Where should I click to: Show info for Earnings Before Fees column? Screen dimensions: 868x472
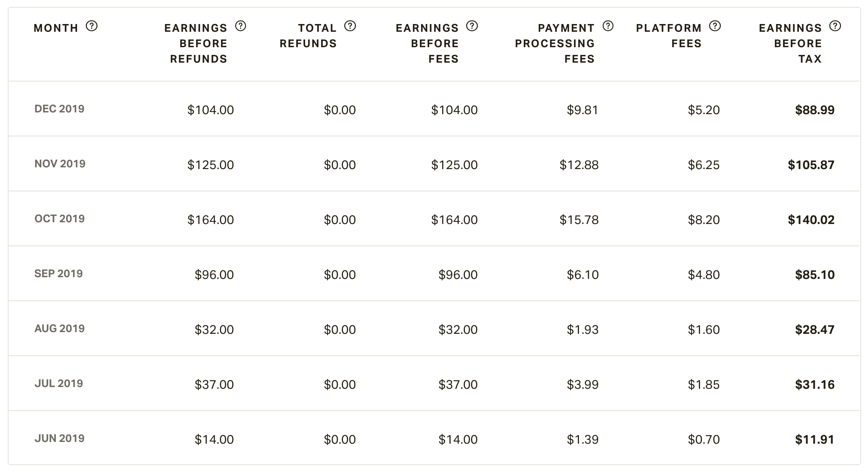pyautogui.click(x=472, y=26)
